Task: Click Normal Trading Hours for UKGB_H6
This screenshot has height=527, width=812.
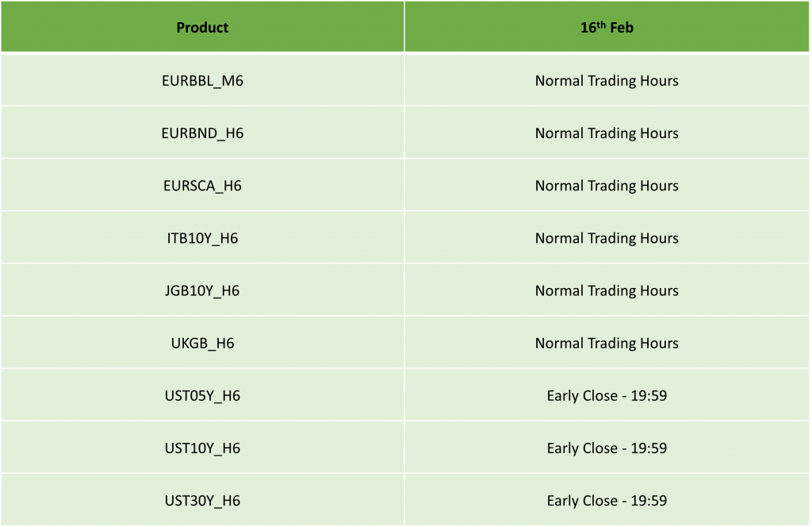Action: click(607, 343)
